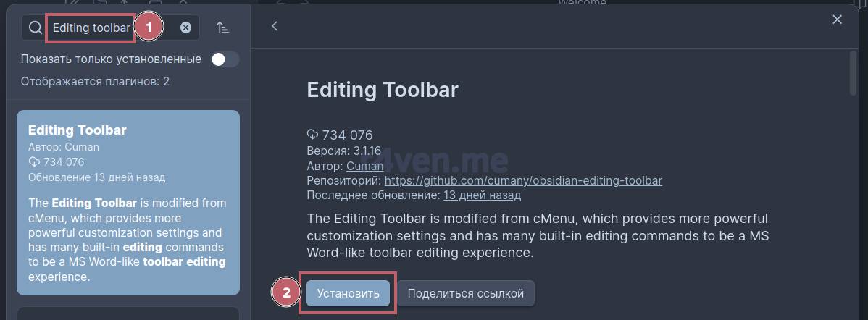This screenshot has height=320, width=868.
Task: Click the 'Editing Toolbar' heading in details
Action: pyautogui.click(x=383, y=90)
